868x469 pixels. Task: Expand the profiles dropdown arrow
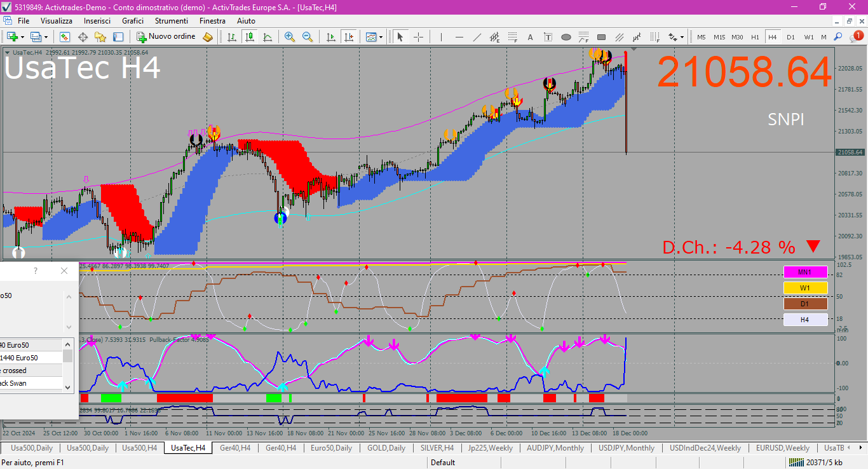coord(46,37)
